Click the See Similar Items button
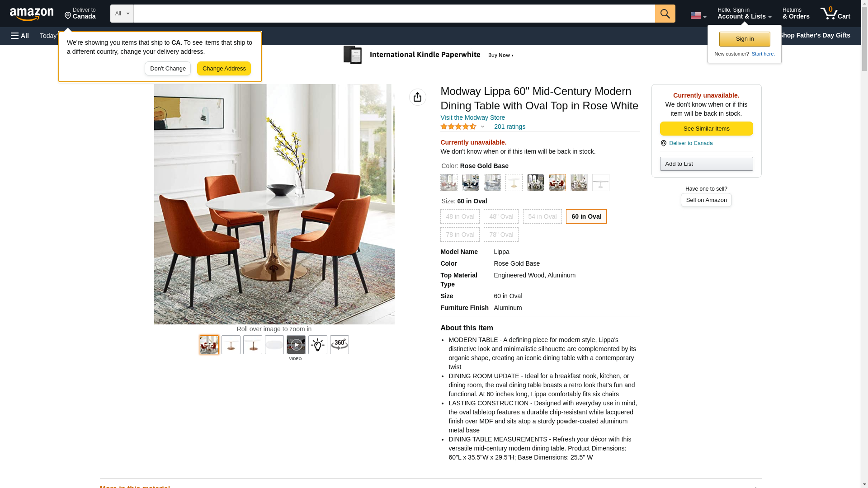 click(x=706, y=129)
